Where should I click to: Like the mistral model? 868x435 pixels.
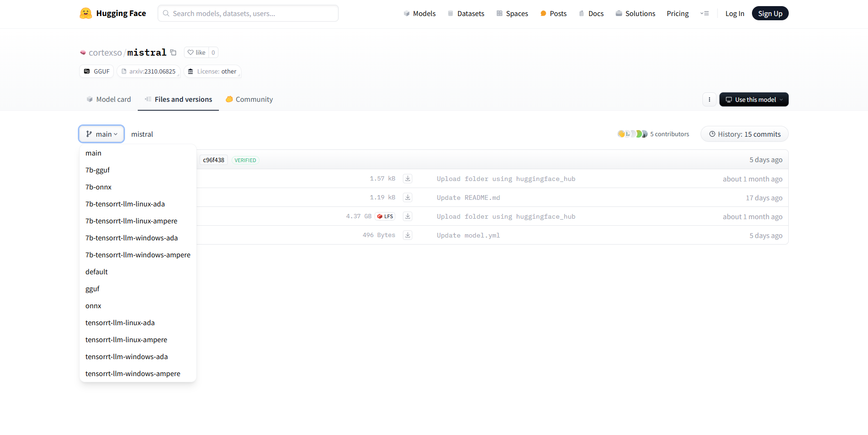point(196,52)
